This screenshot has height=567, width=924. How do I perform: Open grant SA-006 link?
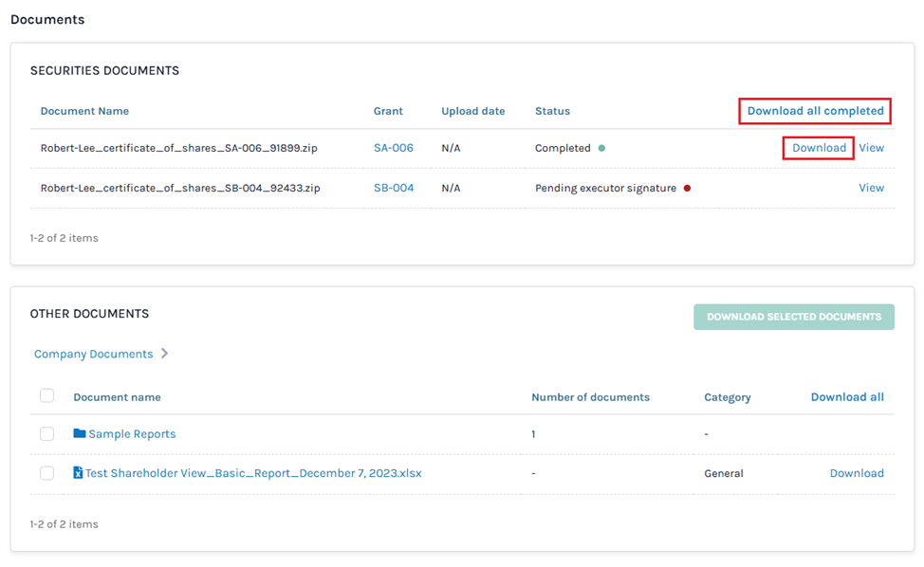[393, 148]
